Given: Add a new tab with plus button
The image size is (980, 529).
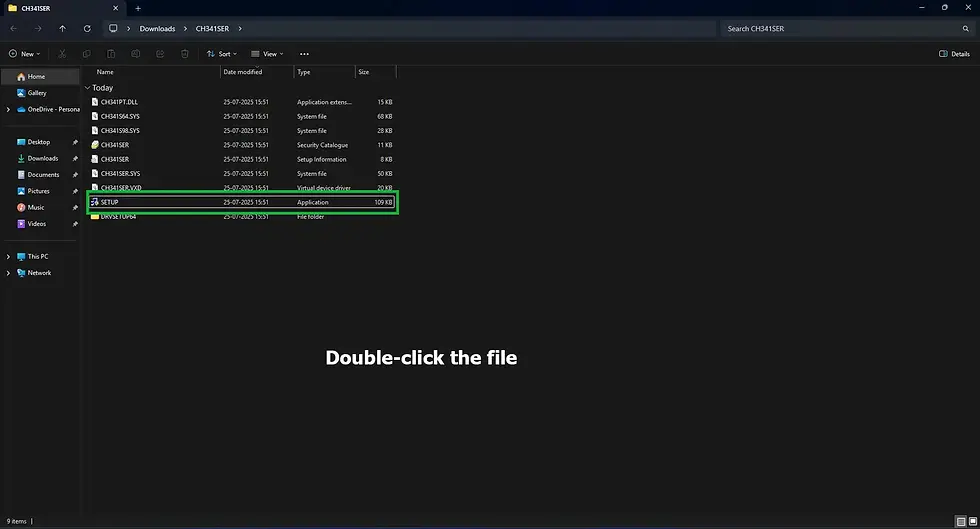Looking at the screenshot, I should tap(138, 8).
